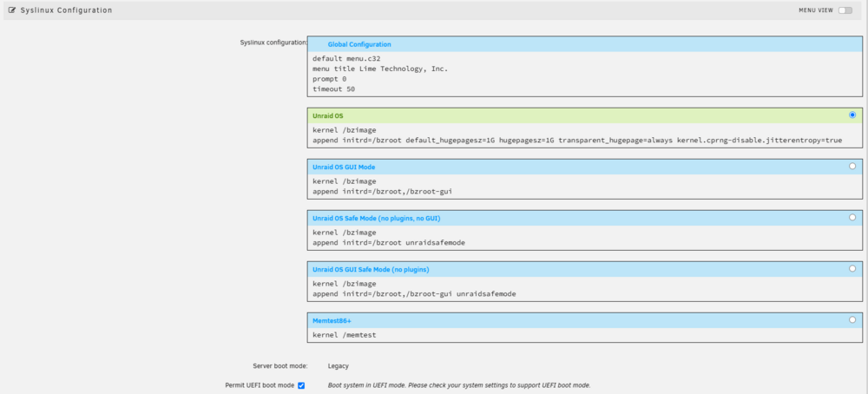The height and width of the screenshot is (394, 868).
Task: Click the 'Syslinux configuration:' field label
Action: [273, 42]
